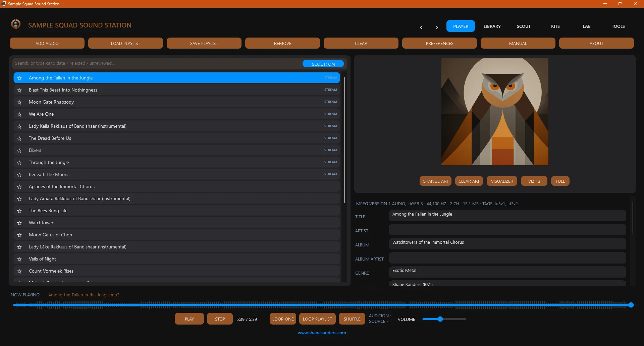
Task: Switch to FULL art view
Action: (560, 181)
